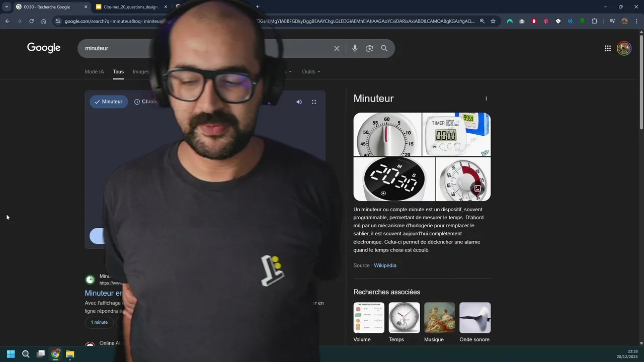
Task: Select the 1 minute quick link chip
Action: (x=99, y=322)
